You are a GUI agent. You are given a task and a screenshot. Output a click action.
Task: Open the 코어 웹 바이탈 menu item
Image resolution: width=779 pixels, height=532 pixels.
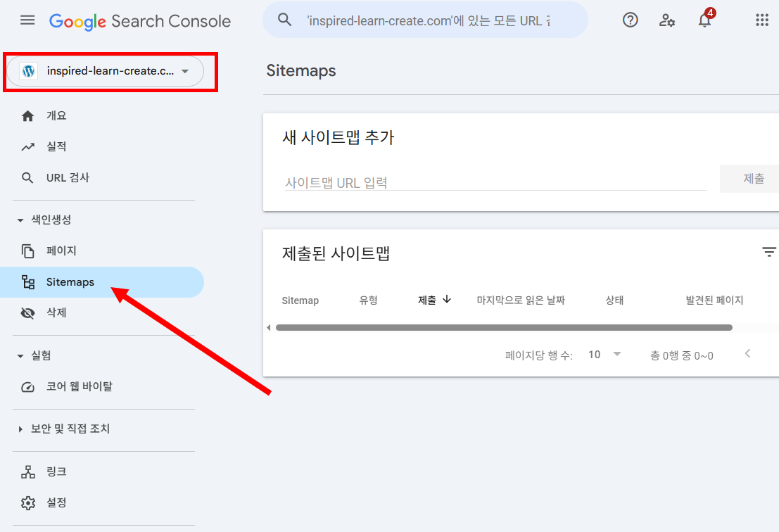(x=102, y=386)
